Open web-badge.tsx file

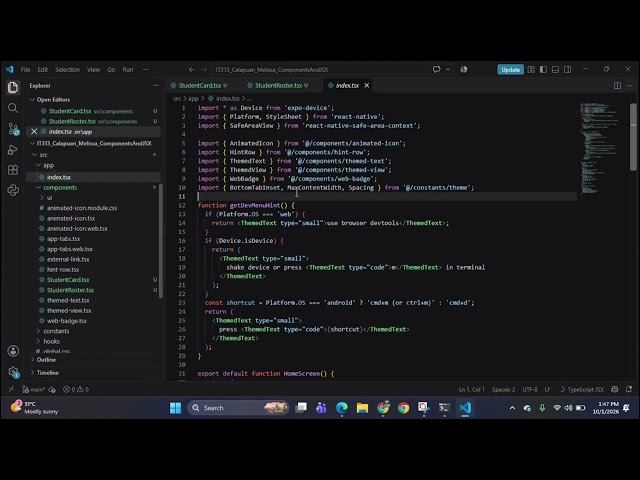67,321
